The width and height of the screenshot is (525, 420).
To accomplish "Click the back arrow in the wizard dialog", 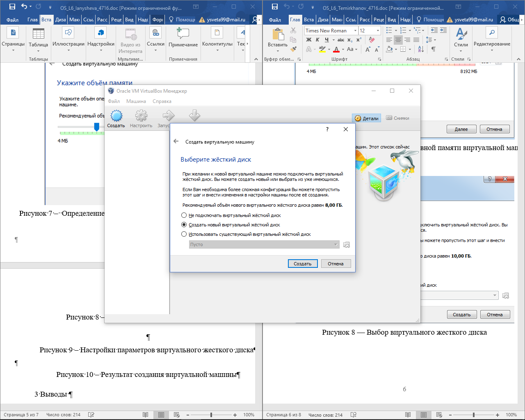I will [176, 142].
